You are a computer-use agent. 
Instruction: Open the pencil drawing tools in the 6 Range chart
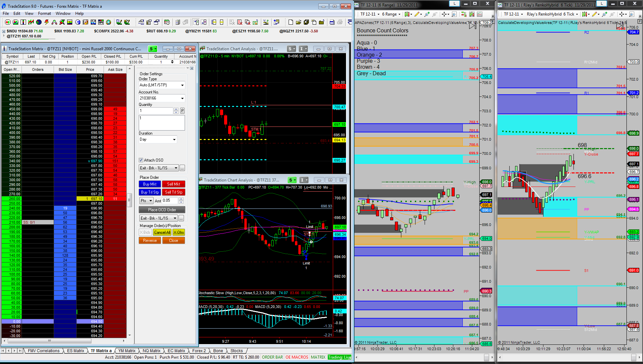click(418, 14)
